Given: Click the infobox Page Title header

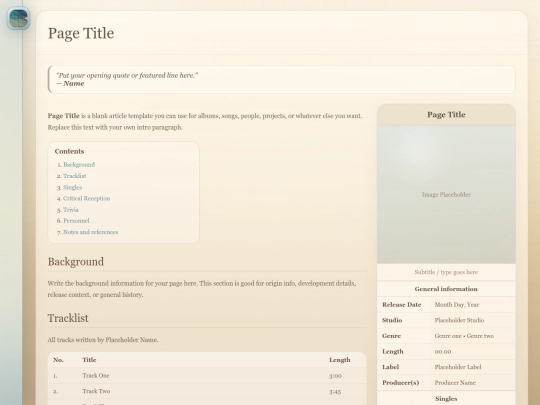Looking at the screenshot, I should pyautogui.click(x=446, y=115).
